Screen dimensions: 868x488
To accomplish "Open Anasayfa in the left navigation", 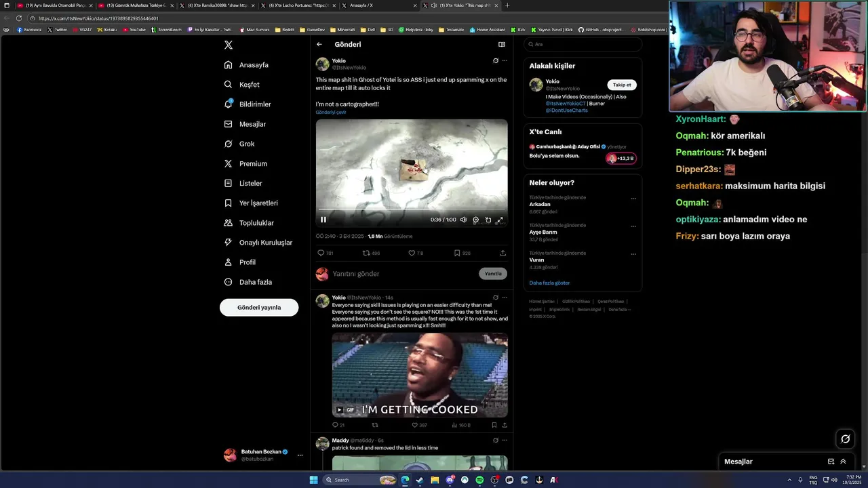I will click(247, 65).
